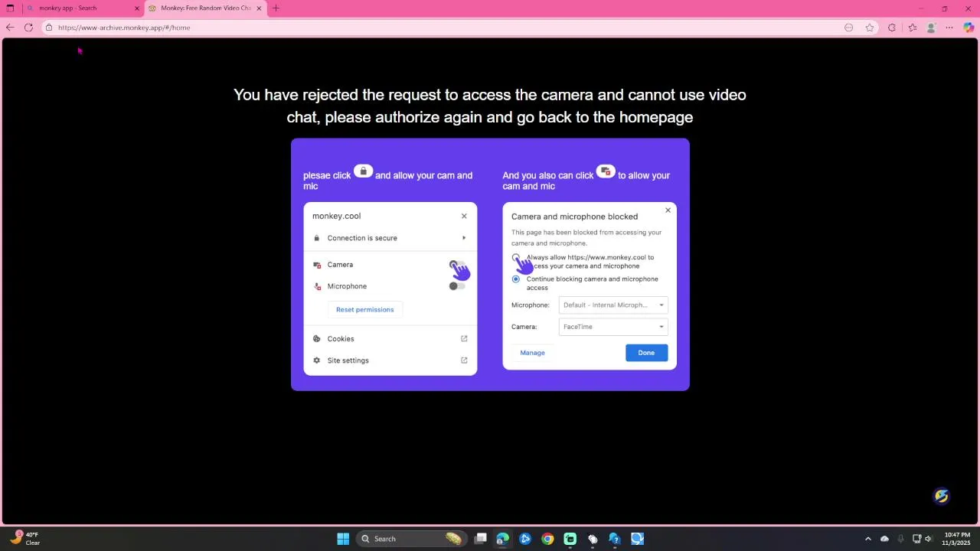Open the Camera FaceTime dropdown
Viewport: 980px width, 551px height.
pos(613,327)
